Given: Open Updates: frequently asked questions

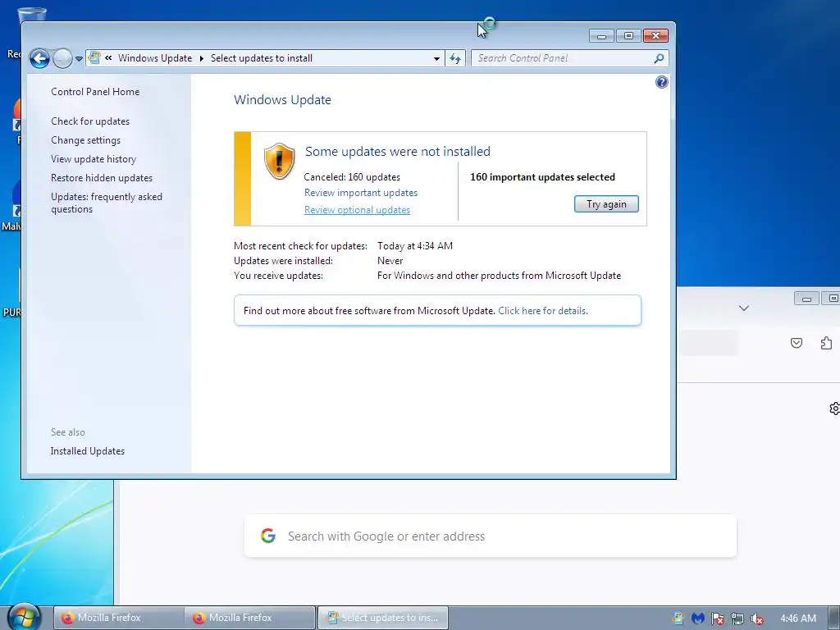Looking at the screenshot, I should (107, 203).
